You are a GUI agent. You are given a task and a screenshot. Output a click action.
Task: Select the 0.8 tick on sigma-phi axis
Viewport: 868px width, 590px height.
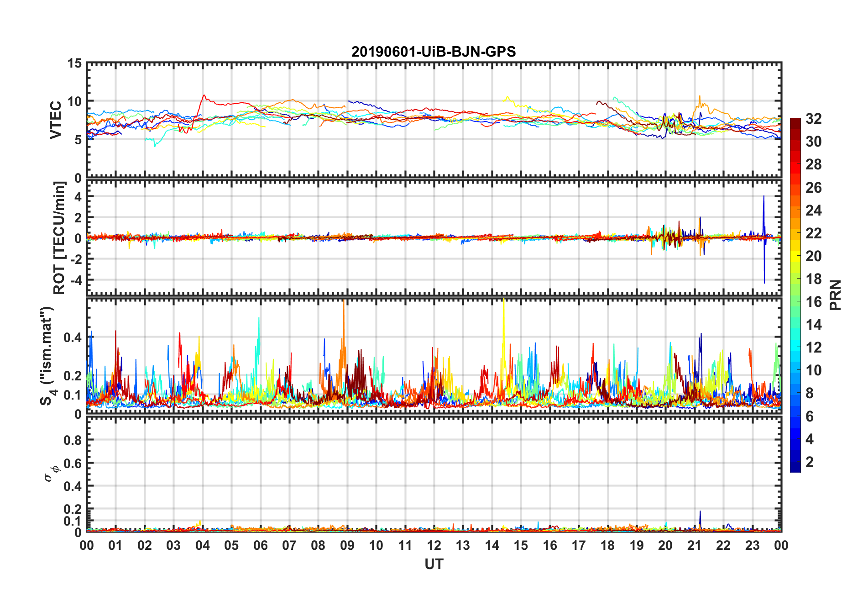coord(73,440)
